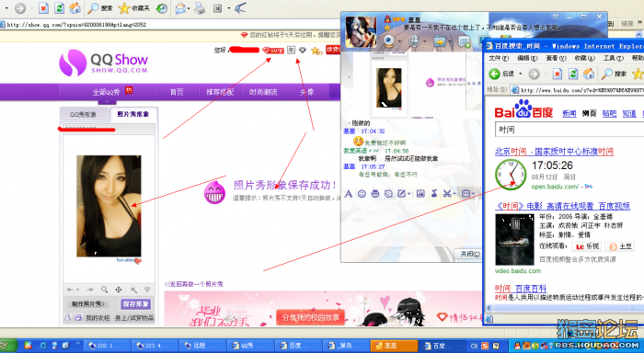
Task: Open the dropdown arrow beside the screenshot scissors
Action: coord(454,193)
